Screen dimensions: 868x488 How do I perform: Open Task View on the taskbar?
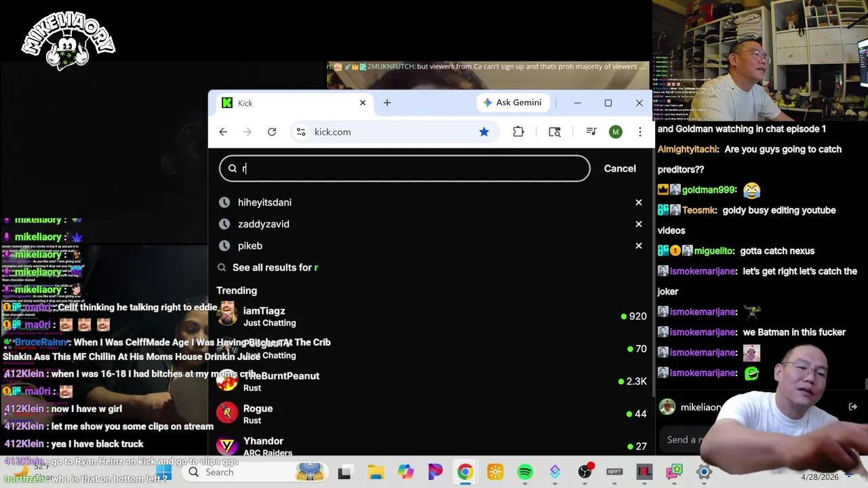(x=344, y=472)
